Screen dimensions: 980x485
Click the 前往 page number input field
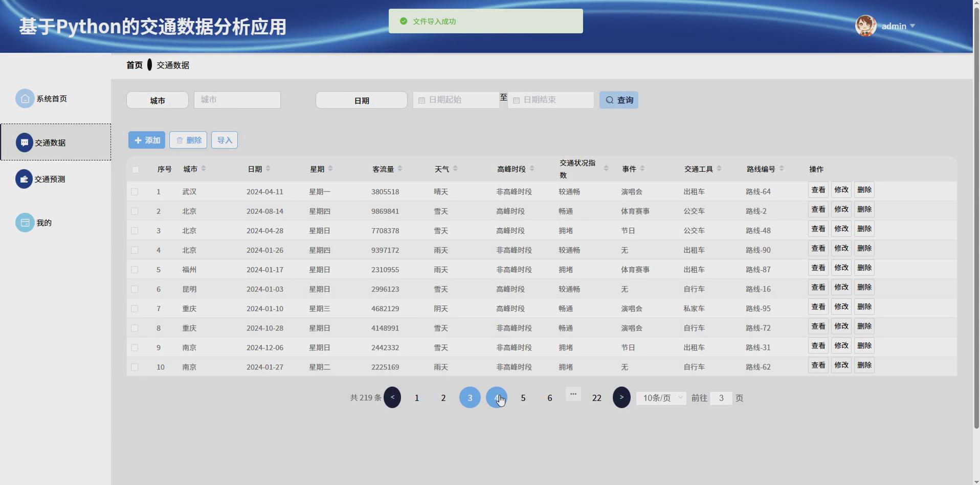(x=721, y=398)
